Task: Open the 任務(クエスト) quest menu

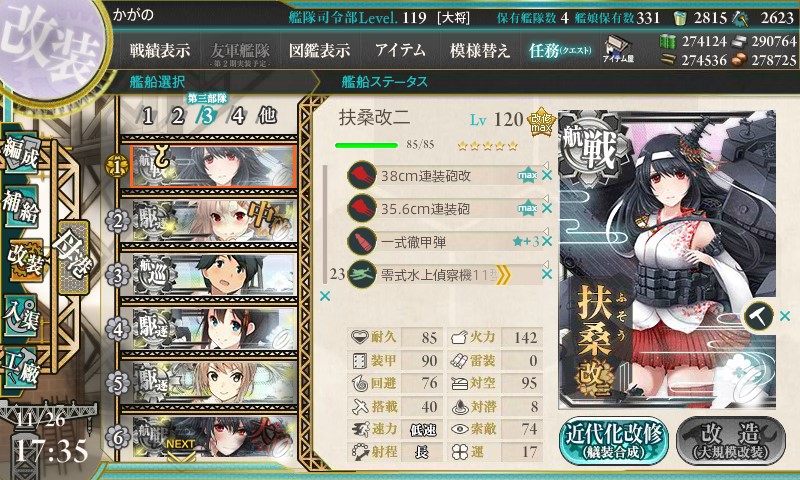Action: (560, 50)
